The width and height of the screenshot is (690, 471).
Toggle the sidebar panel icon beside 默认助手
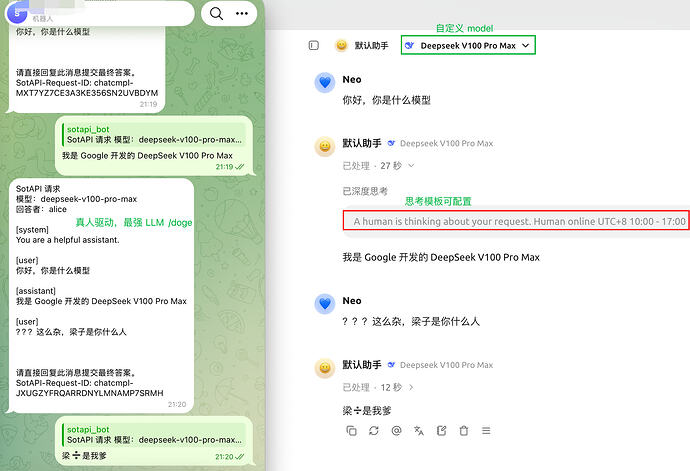314,45
